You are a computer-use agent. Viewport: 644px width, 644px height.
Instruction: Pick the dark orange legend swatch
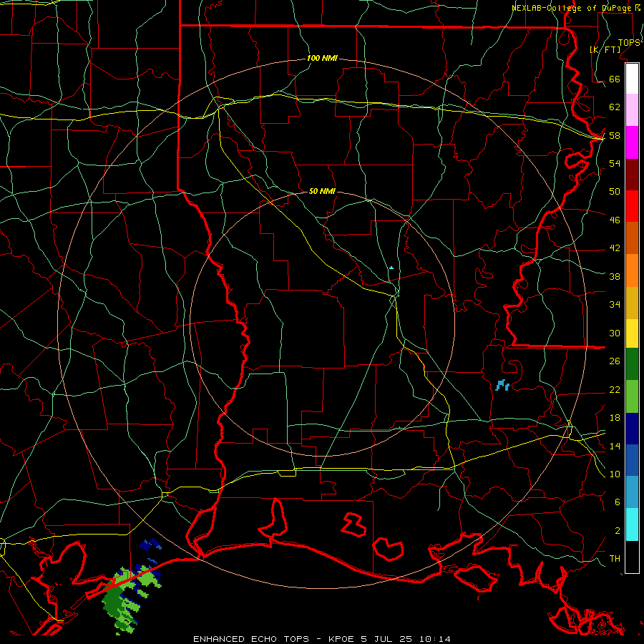click(x=632, y=238)
